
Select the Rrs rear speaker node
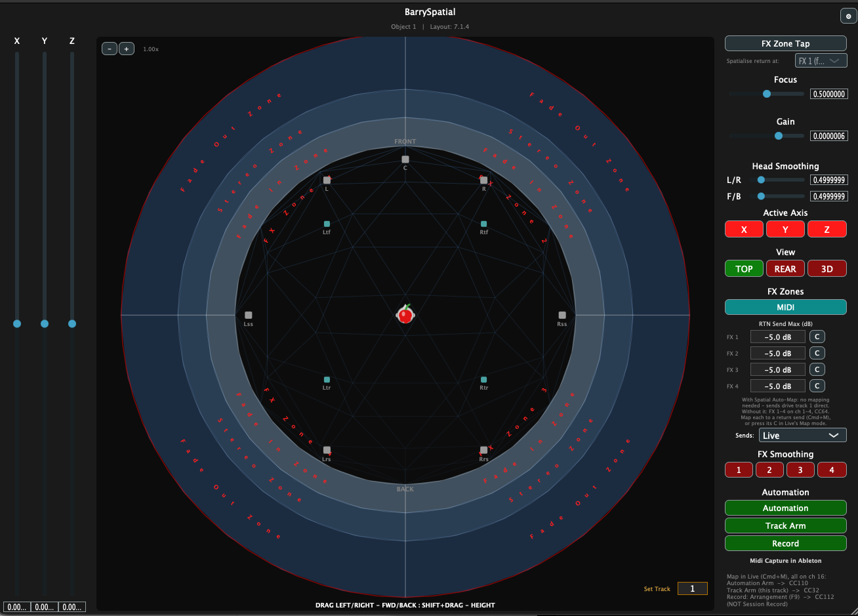coord(484,450)
